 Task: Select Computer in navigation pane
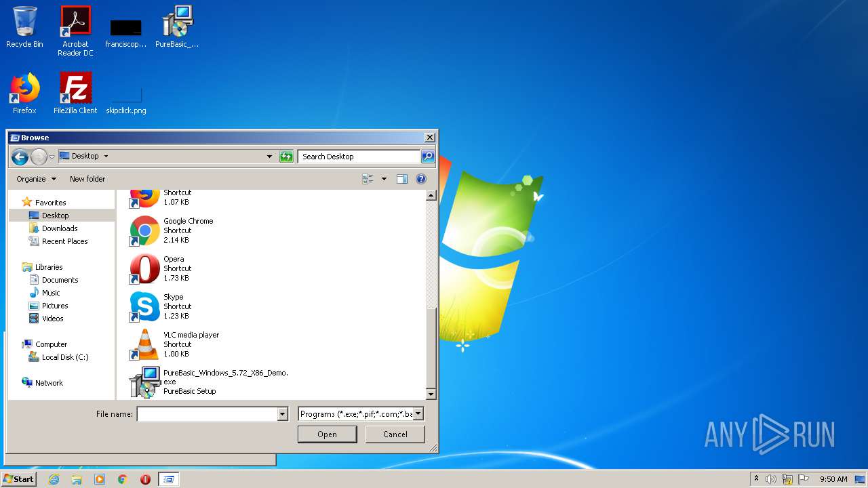[51, 344]
